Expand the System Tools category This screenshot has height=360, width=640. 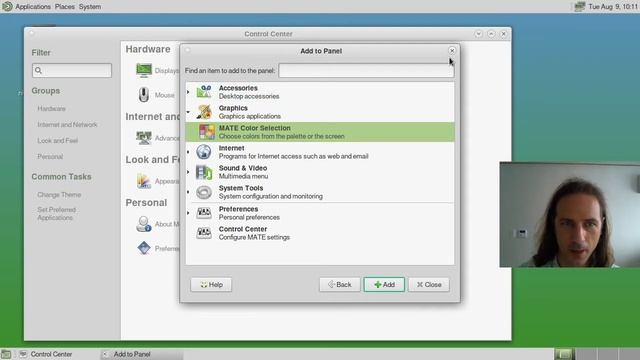188,192
